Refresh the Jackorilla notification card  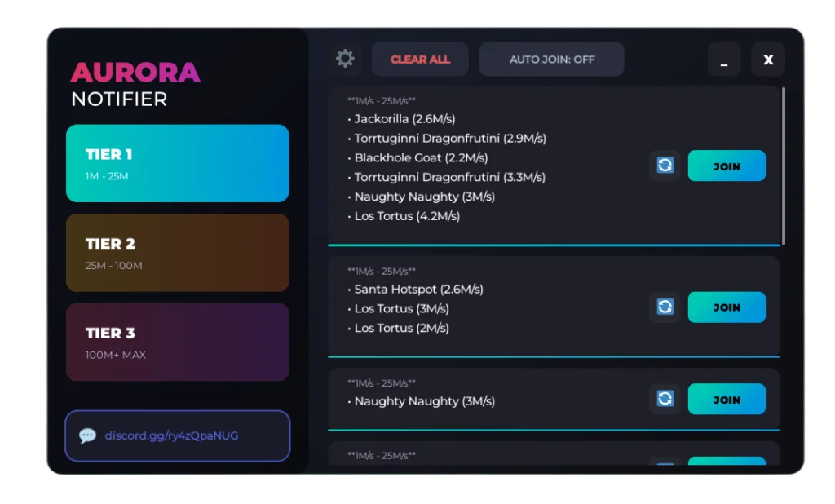click(665, 166)
